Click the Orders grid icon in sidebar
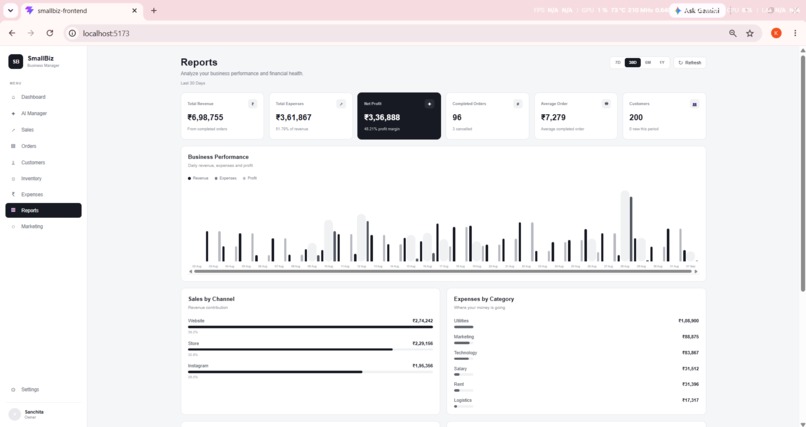 (13, 146)
